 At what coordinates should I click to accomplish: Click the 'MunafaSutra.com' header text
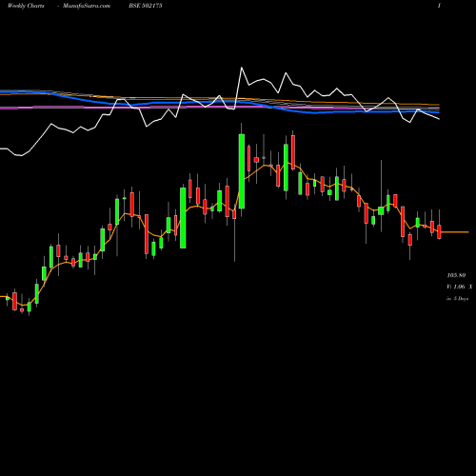pyautogui.click(x=87, y=6)
